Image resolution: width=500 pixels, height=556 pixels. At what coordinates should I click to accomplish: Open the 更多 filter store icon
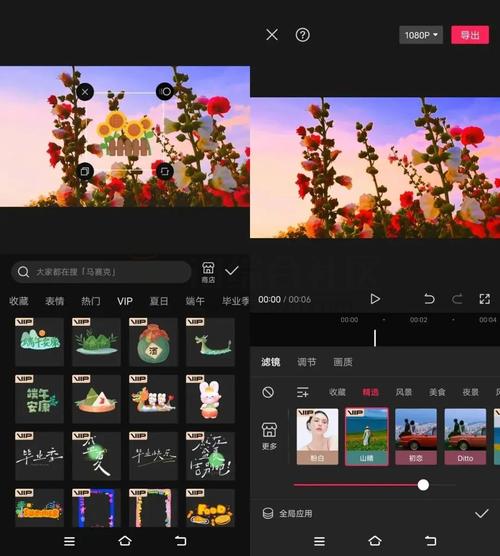(x=269, y=436)
